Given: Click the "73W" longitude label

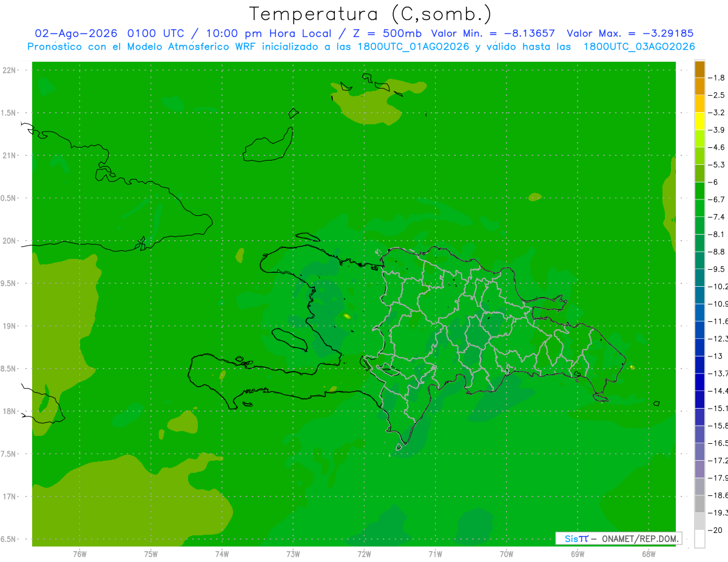Looking at the screenshot, I should pyautogui.click(x=293, y=554).
